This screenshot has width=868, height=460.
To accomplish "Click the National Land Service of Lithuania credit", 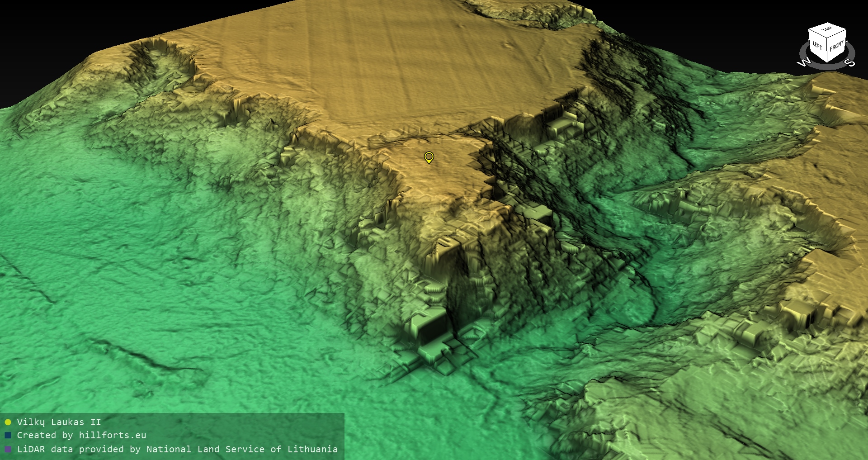I will click(x=242, y=450).
